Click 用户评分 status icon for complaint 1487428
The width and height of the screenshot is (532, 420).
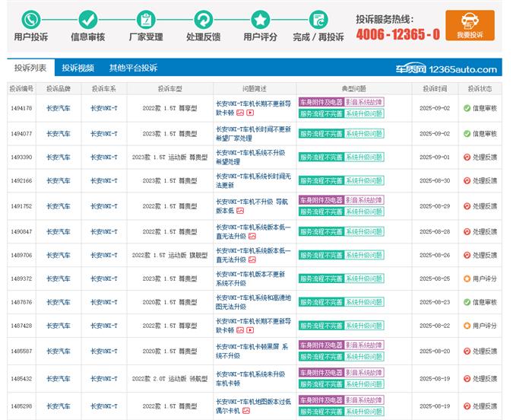point(467,326)
